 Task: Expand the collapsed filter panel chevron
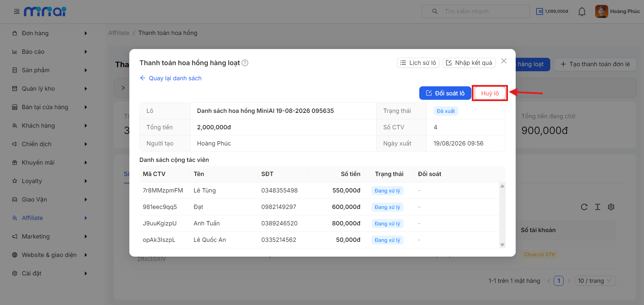click(123, 88)
